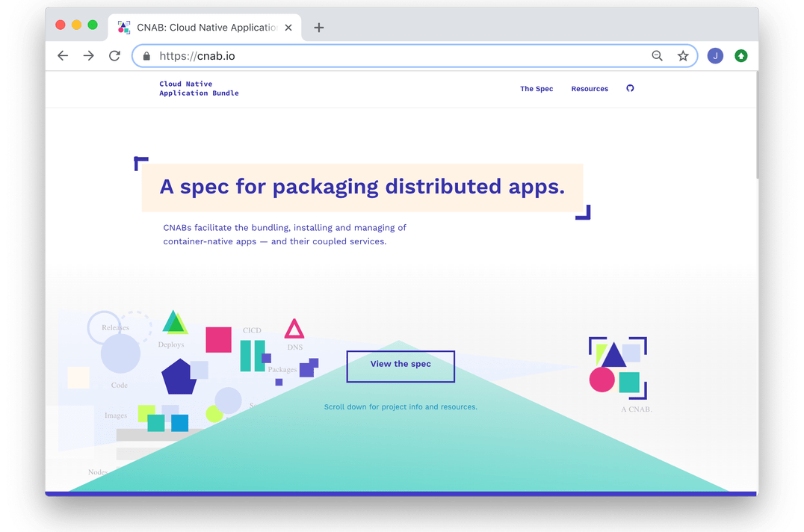Viewport: 804px width, 532px height.
Task: Close the CNAB browser tab
Action: [x=288, y=28]
